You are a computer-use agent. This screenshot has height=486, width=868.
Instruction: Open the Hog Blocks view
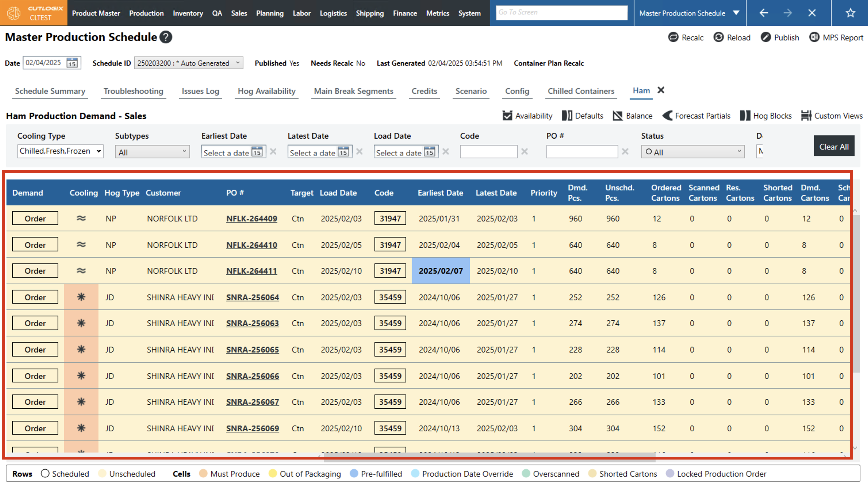(x=766, y=116)
